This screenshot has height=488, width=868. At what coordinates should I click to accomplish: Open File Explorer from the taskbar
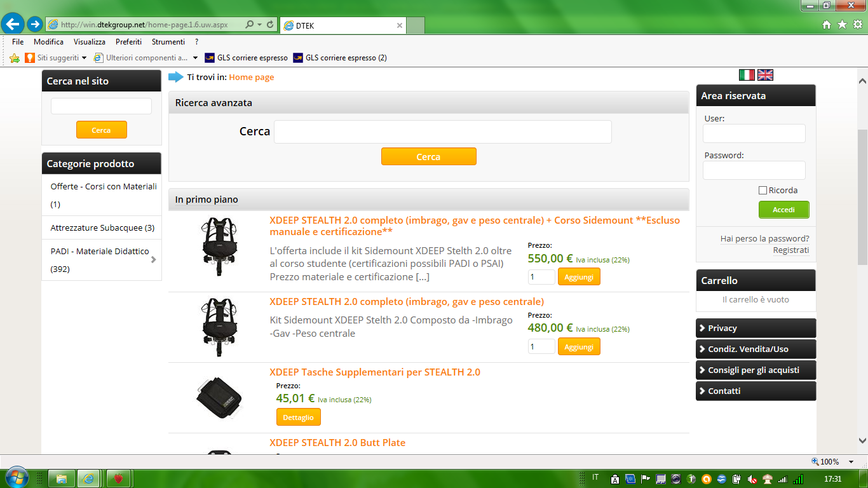[62, 478]
